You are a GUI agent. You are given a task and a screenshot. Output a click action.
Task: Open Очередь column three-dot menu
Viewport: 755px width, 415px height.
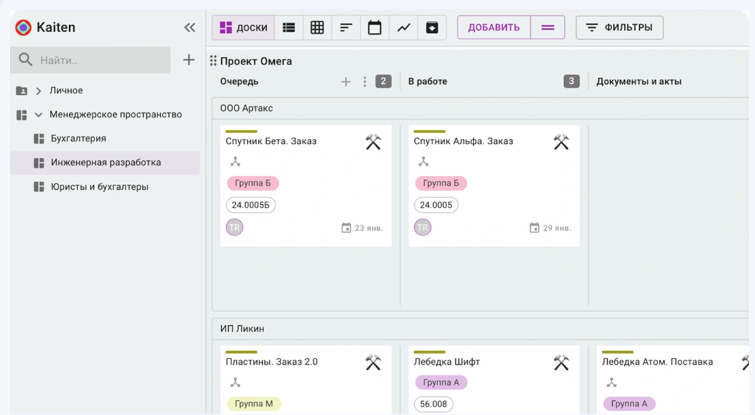[x=365, y=82]
